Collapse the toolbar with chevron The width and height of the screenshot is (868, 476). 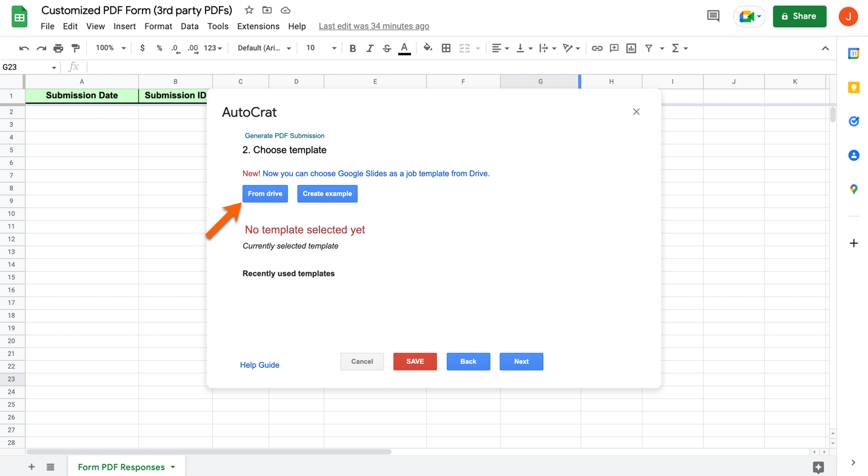pyautogui.click(x=825, y=49)
